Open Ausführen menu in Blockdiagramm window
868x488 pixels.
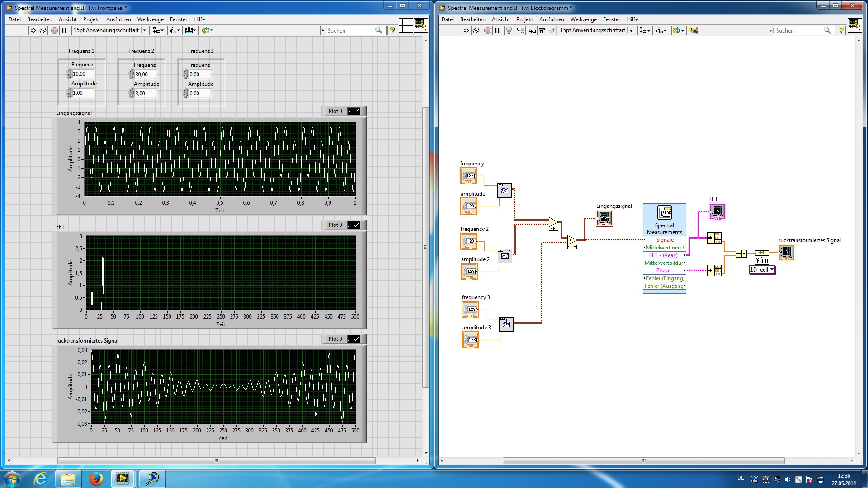551,19
